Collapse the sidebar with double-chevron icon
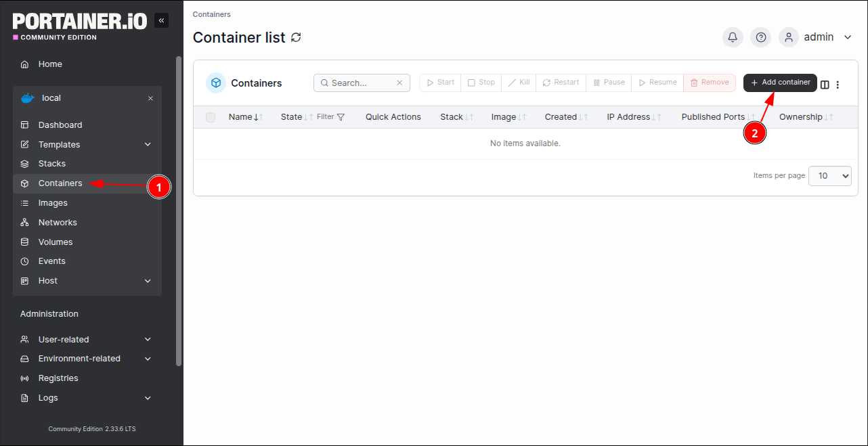Screen dimensions: 868x446 click(x=161, y=21)
